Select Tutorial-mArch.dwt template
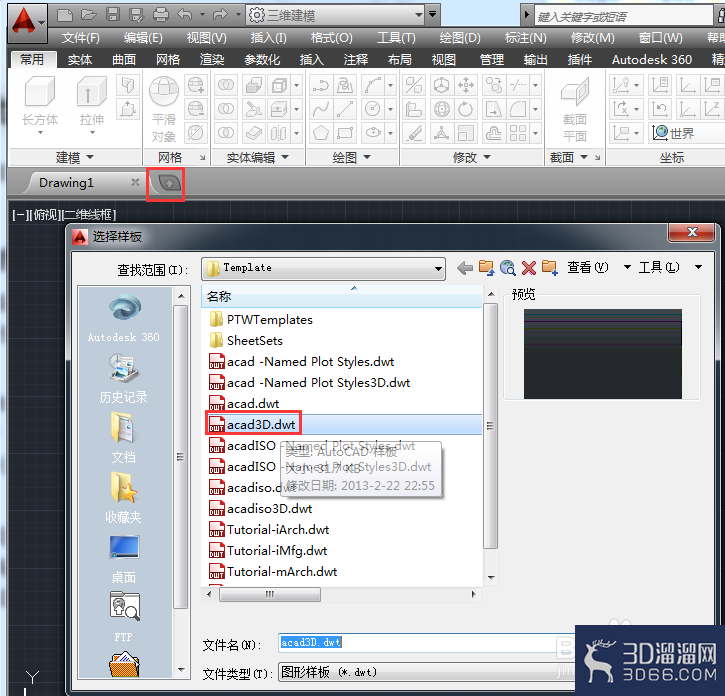725x696 pixels. 273,572
